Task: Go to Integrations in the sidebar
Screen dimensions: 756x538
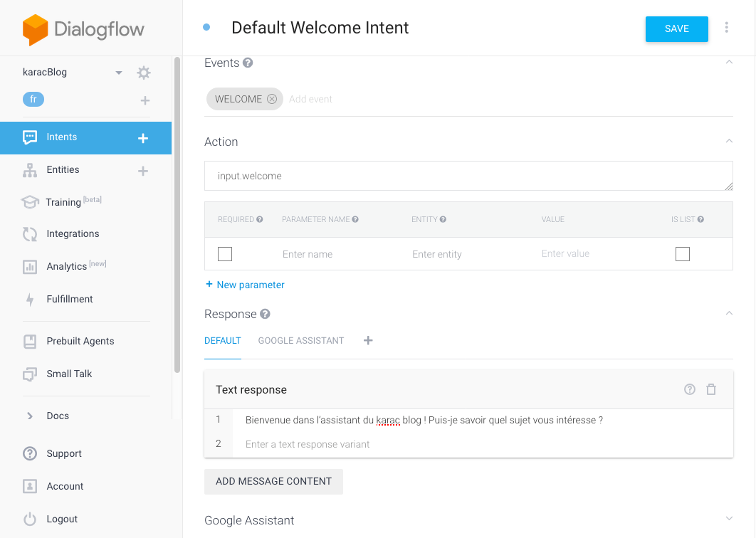Action: click(x=73, y=234)
